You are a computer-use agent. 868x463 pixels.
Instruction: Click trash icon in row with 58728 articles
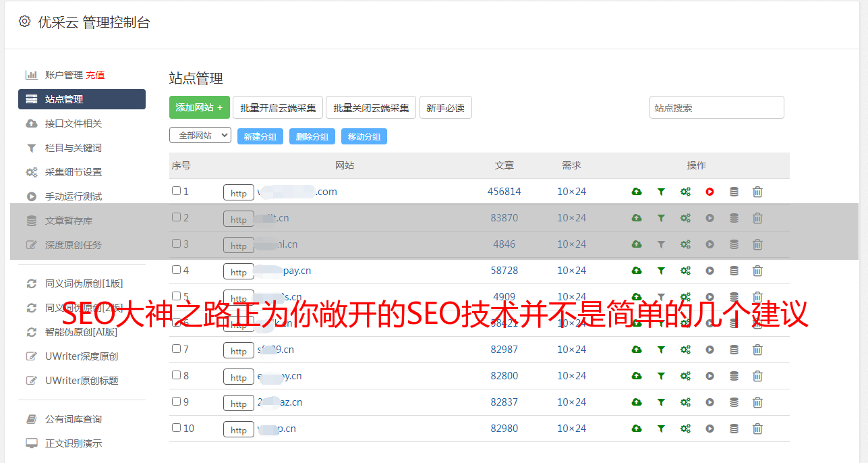click(x=757, y=271)
